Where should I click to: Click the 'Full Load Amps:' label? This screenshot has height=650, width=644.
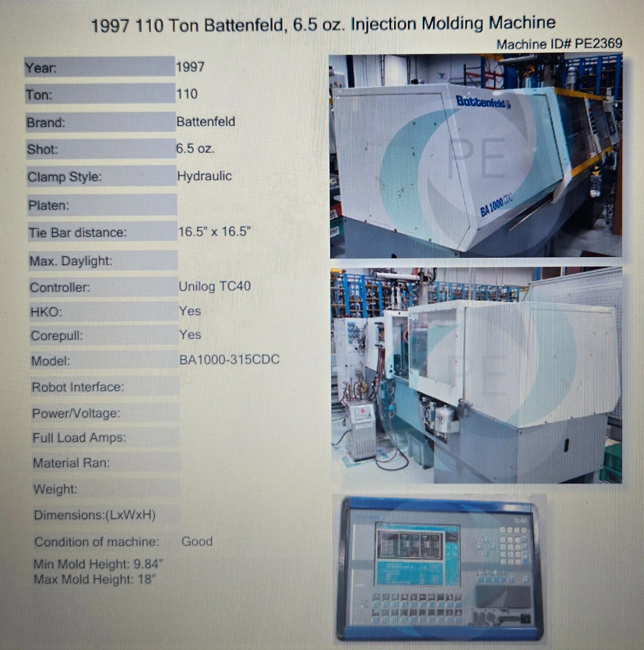coord(79,438)
